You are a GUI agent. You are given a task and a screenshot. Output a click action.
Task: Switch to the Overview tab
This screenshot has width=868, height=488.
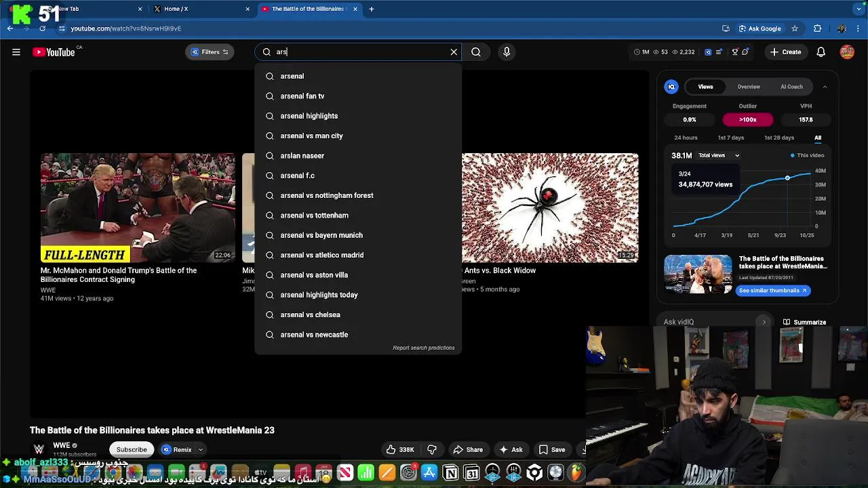[749, 87]
